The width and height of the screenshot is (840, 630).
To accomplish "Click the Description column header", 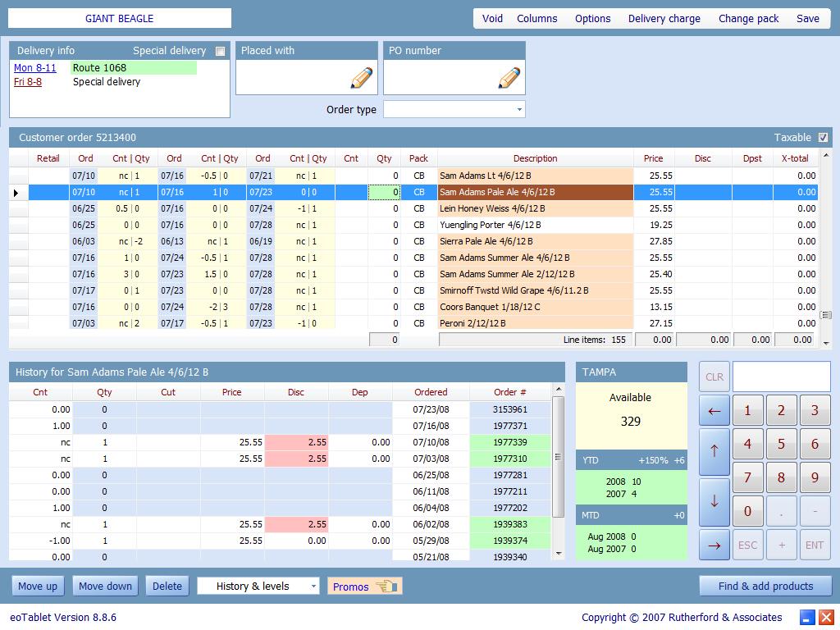I will coord(535,158).
